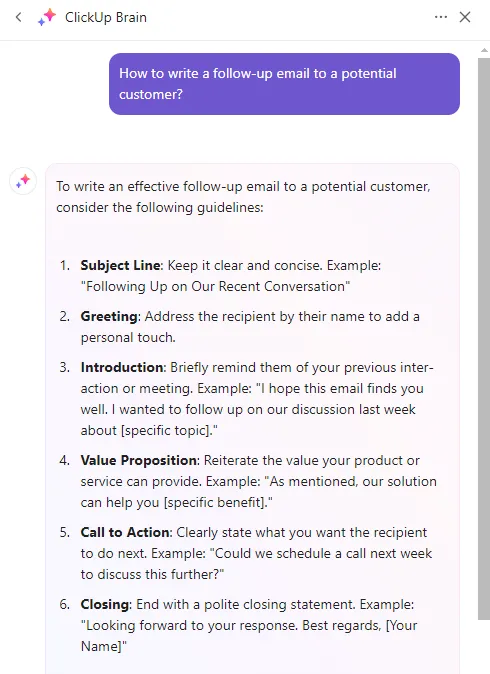Click the ClickUp Brain title text
Viewport: 490px width, 674px height.
(106, 17)
